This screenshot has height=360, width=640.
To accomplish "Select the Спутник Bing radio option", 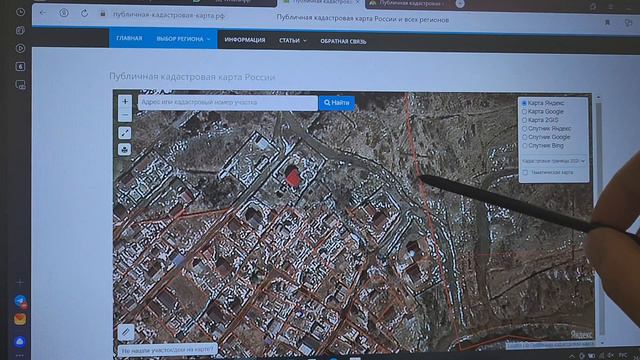I will click(524, 146).
